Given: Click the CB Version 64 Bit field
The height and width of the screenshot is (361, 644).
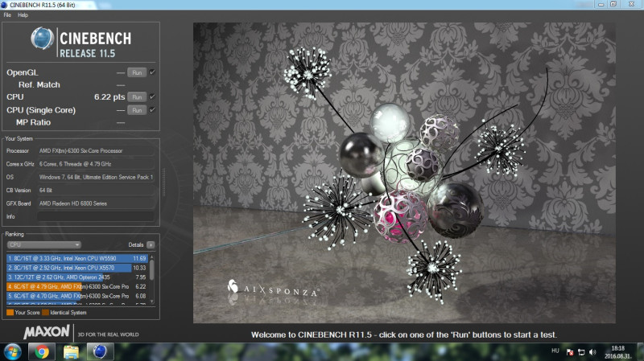Looking at the screenshot, I should tap(96, 191).
